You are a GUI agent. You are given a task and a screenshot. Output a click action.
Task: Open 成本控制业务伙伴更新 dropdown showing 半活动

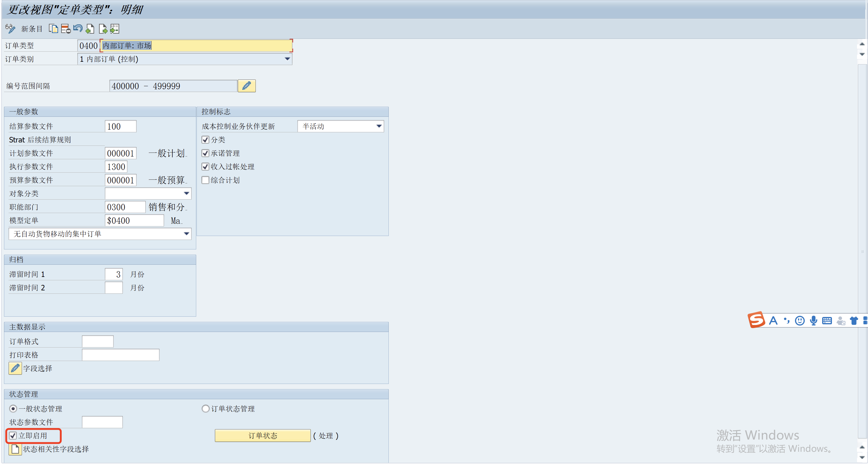click(x=379, y=126)
